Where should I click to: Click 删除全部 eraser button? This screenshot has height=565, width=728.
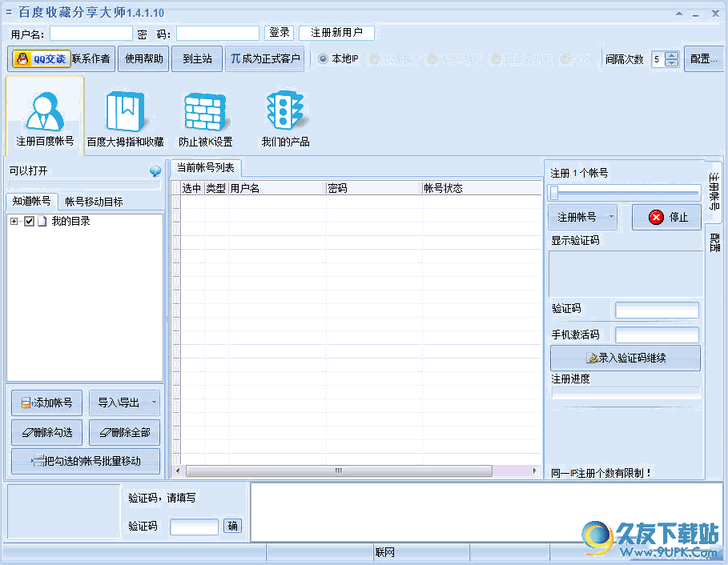pos(124,432)
